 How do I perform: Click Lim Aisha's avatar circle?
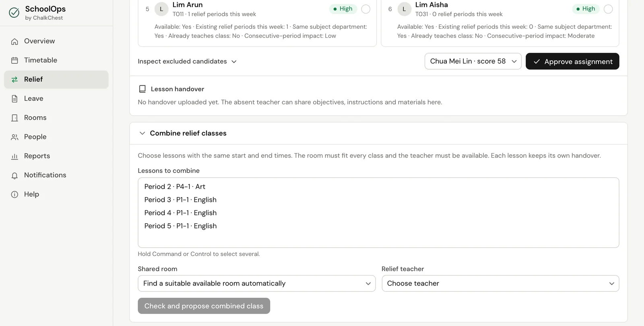coord(404,9)
